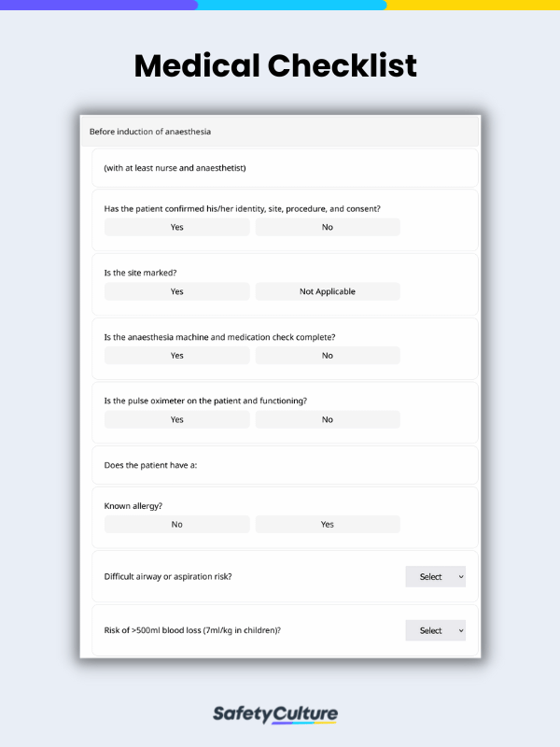
Task: Click Yes for site marked question
Action: pos(175,291)
